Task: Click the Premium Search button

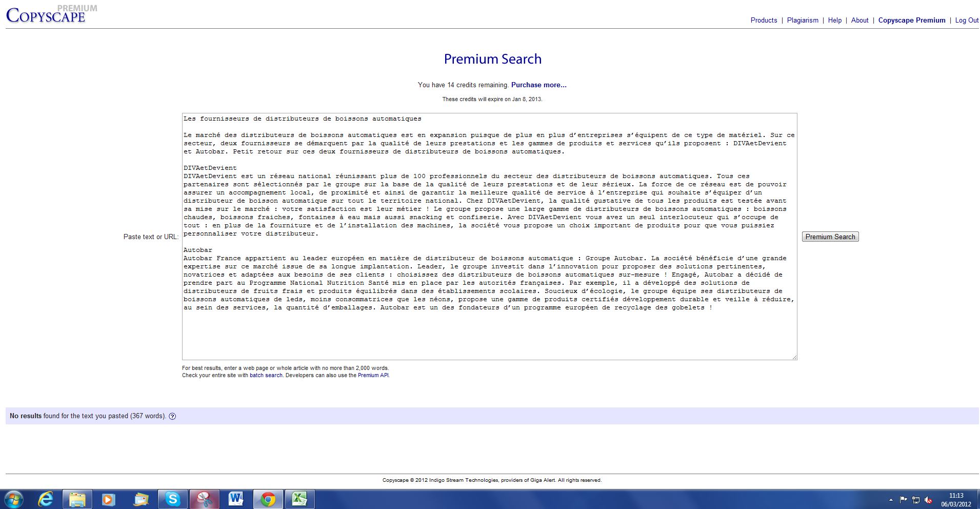Action: tap(830, 237)
